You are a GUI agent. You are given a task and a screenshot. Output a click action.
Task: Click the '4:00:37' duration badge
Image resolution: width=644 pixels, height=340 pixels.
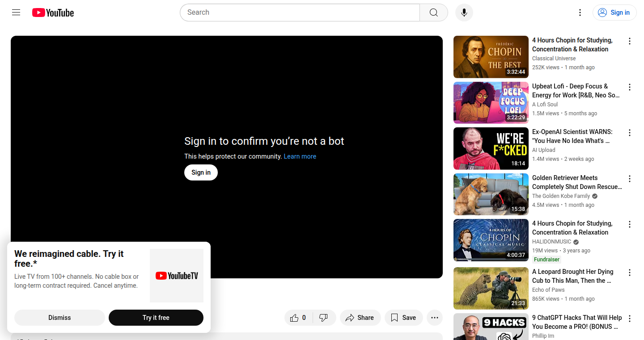pos(516,255)
